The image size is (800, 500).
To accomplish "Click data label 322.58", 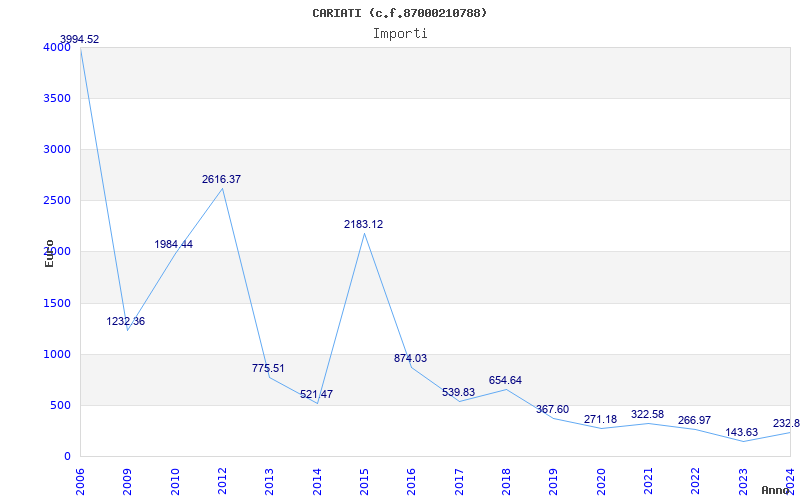I will click(647, 415).
